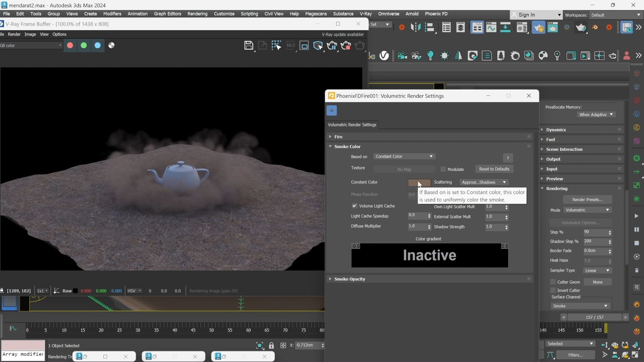
Task: Select the region render icon
Action: (x=304, y=46)
